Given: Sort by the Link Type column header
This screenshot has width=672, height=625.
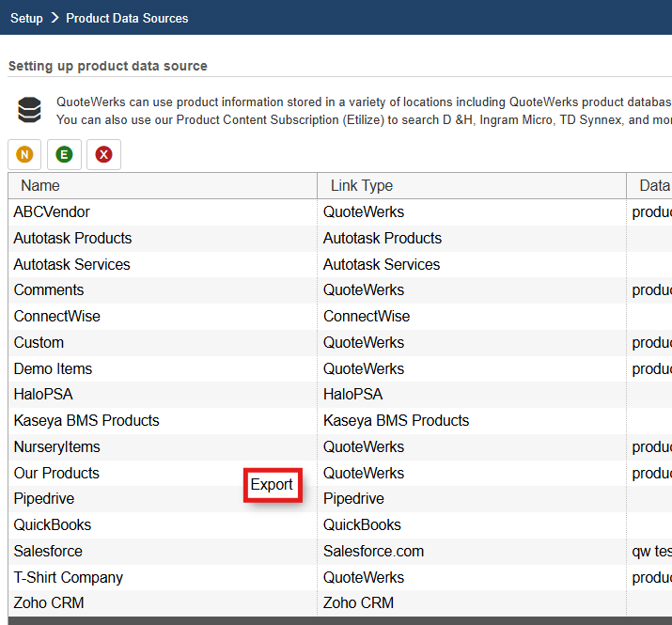Looking at the screenshot, I should (x=361, y=186).
